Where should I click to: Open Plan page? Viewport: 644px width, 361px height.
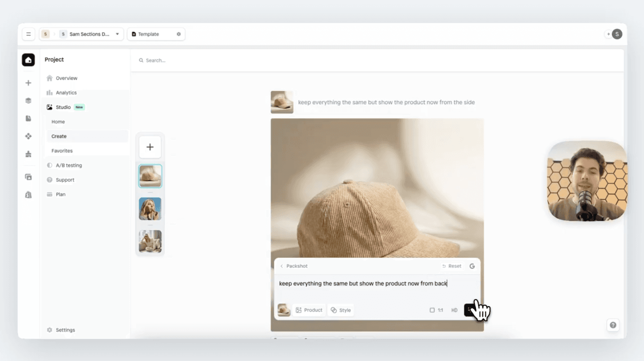[x=61, y=194]
